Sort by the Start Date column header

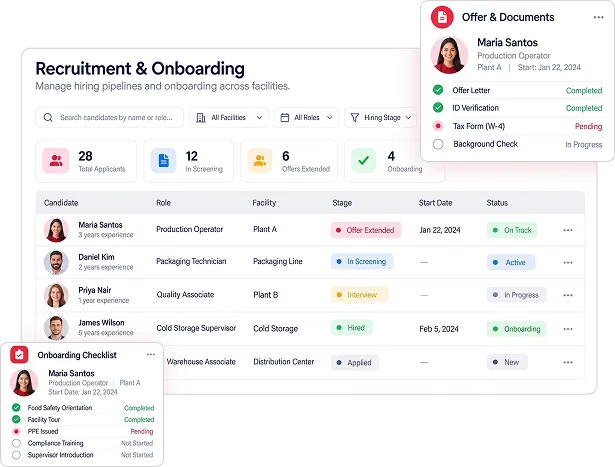click(435, 203)
